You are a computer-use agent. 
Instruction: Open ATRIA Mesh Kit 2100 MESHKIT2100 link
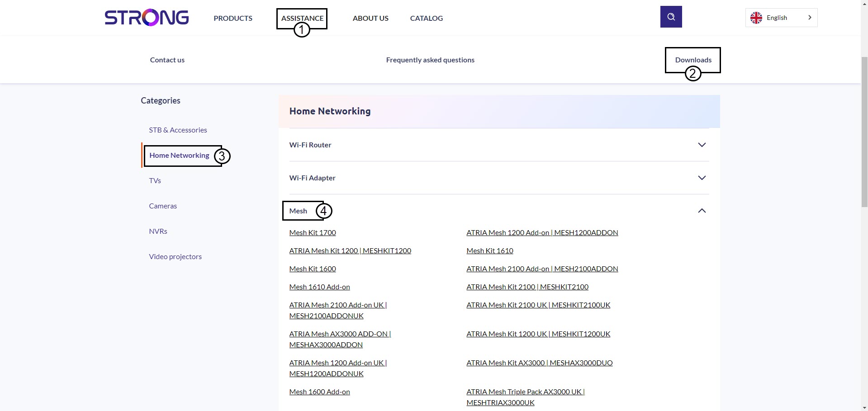[x=527, y=287]
